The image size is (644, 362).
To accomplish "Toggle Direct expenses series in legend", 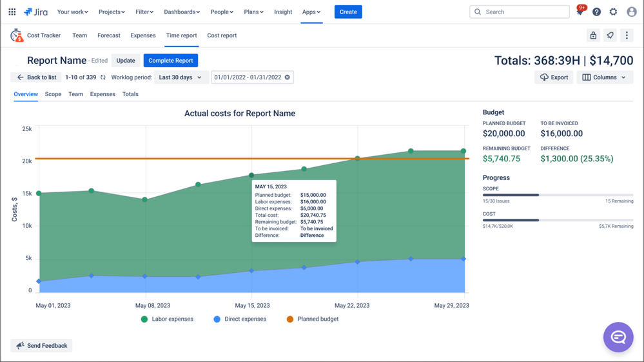I will tap(240, 319).
